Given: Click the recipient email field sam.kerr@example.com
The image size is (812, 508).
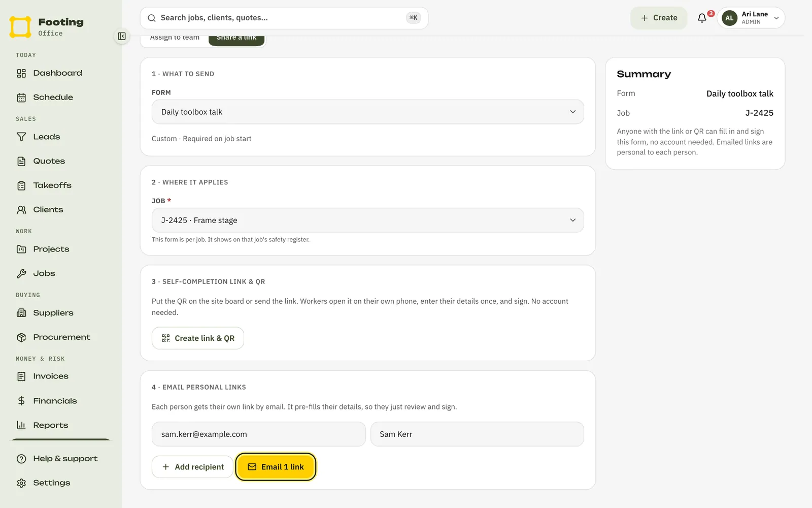Looking at the screenshot, I should click(259, 434).
